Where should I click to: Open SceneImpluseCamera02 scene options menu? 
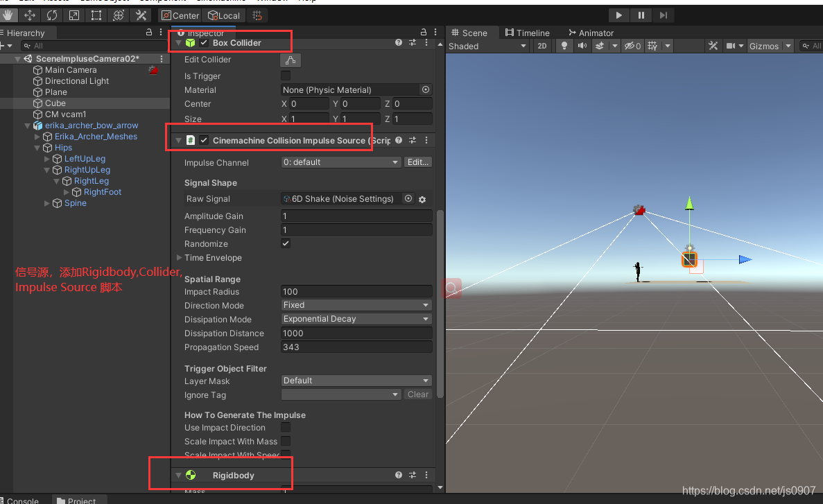pos(162,59)
